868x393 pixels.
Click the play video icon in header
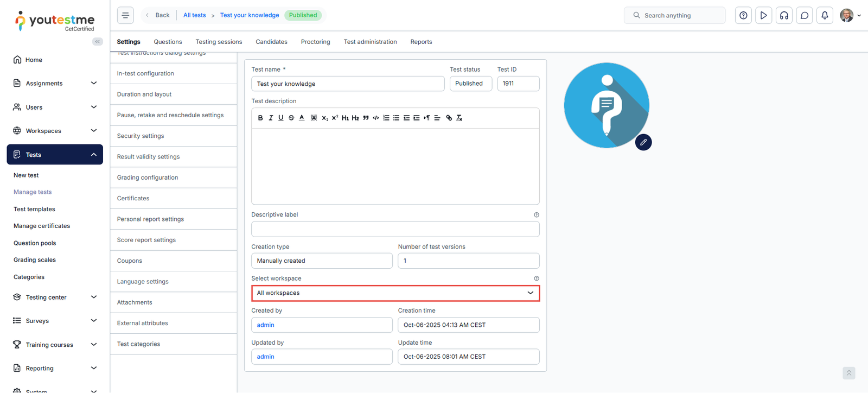tap(763, 15)
